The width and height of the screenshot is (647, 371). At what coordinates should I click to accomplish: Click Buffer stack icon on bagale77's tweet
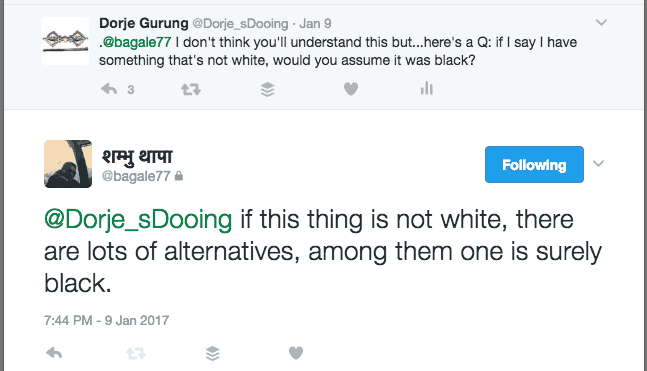click(213, 353)
